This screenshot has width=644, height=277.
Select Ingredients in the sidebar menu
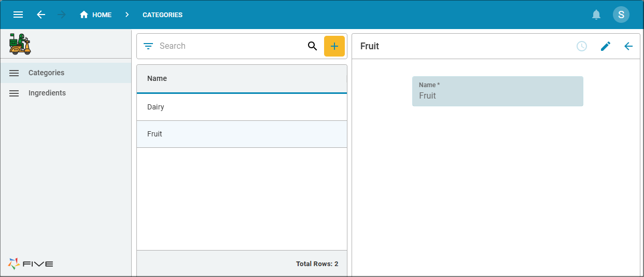pyautogui.click(x=66, y=93)
